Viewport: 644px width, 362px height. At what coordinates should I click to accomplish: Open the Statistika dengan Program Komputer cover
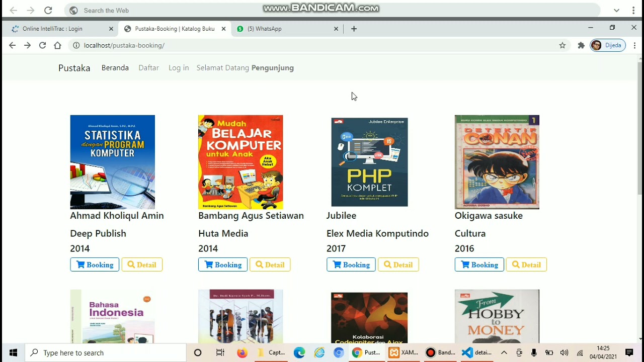113,162
